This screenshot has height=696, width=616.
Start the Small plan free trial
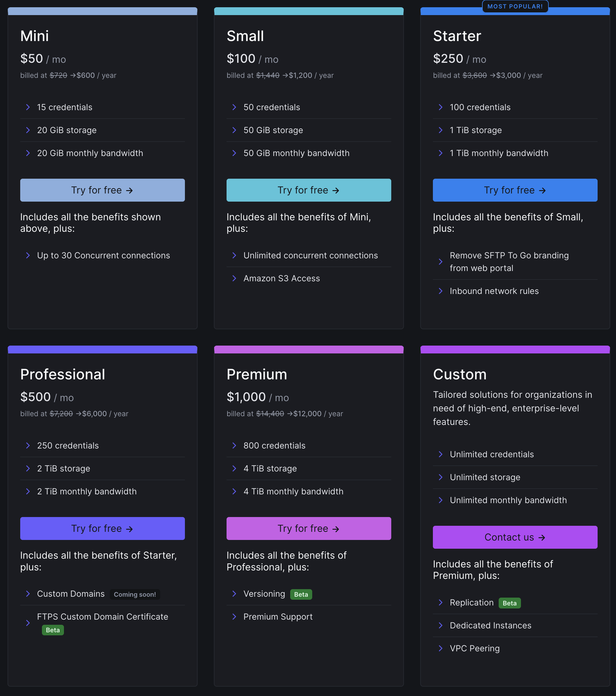pyautogui.click(x=309, y=190)
